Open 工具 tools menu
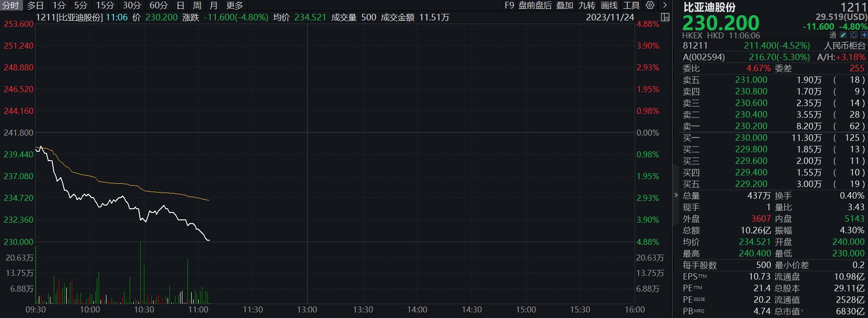This screenshot has width=868, height=318. (x=631, y=6)
